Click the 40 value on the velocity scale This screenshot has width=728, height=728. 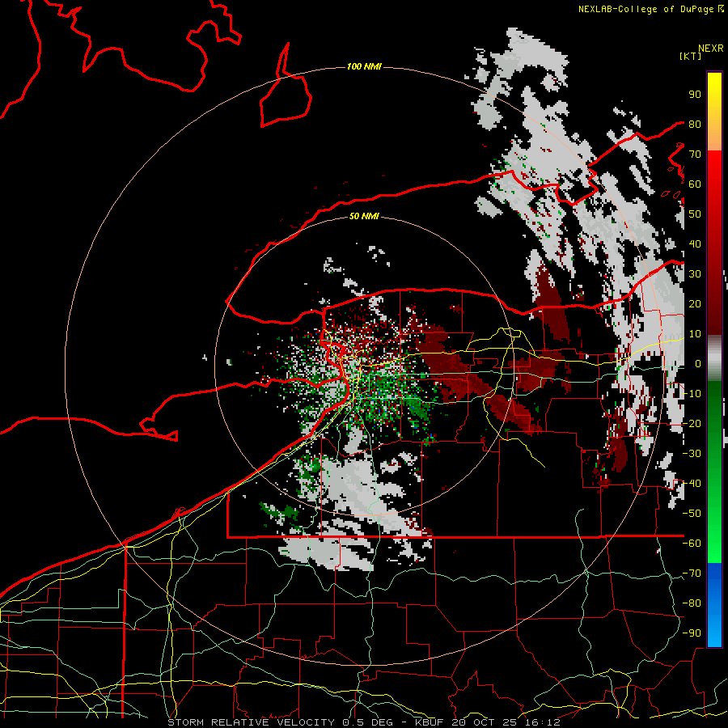[x=695, y=243]
